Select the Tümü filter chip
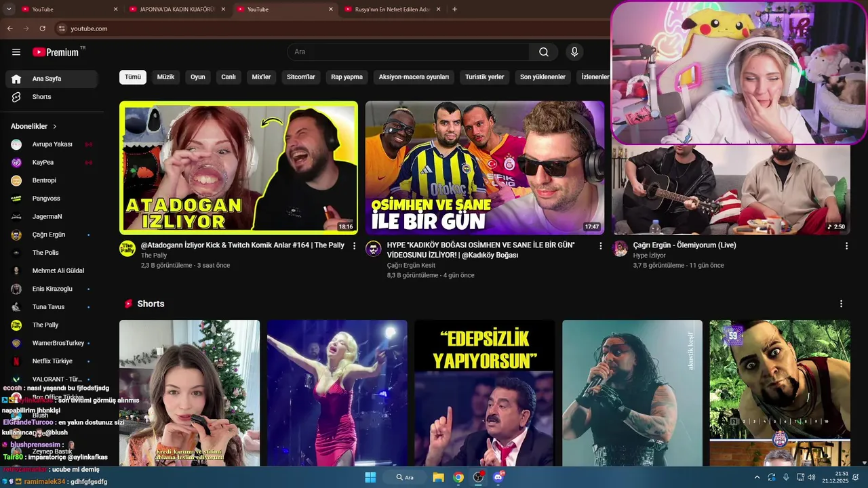The image size is (868, 488). 133,77
